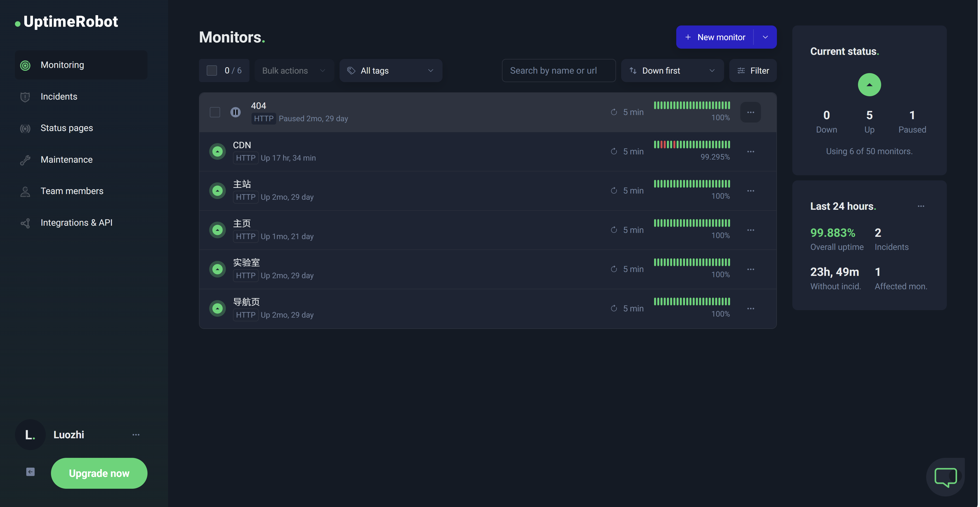The height and width of the screenshot is (507, 980).
Task: Check the 404 monitor row checkbox
Action: coord(215,112)
